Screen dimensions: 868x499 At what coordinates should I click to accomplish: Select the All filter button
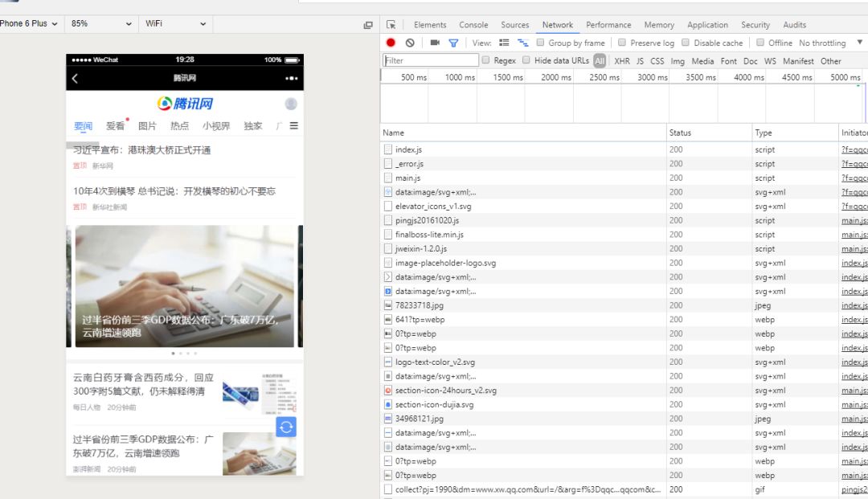coord(600,61)
